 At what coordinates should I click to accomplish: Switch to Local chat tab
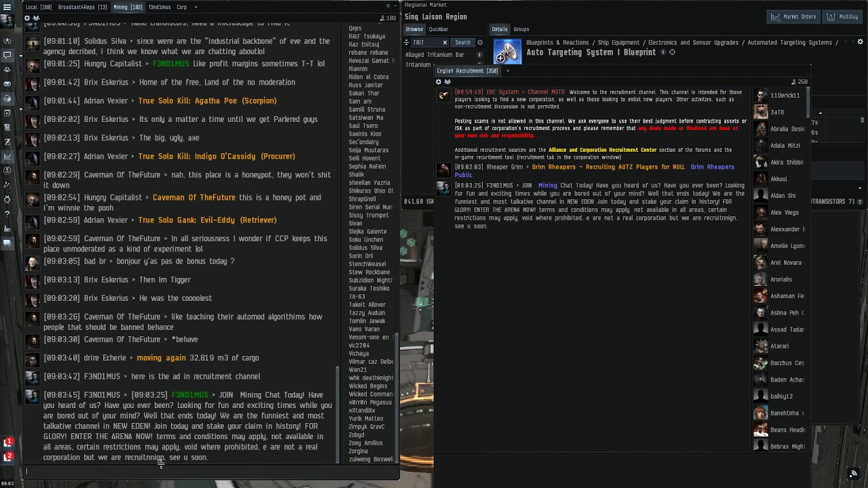point(39,7)
